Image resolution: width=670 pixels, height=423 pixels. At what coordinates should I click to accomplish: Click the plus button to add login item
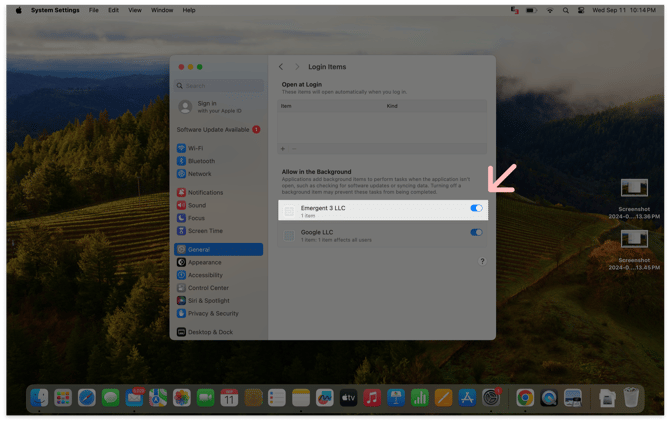pyautogui.click(x=283, y=148)
